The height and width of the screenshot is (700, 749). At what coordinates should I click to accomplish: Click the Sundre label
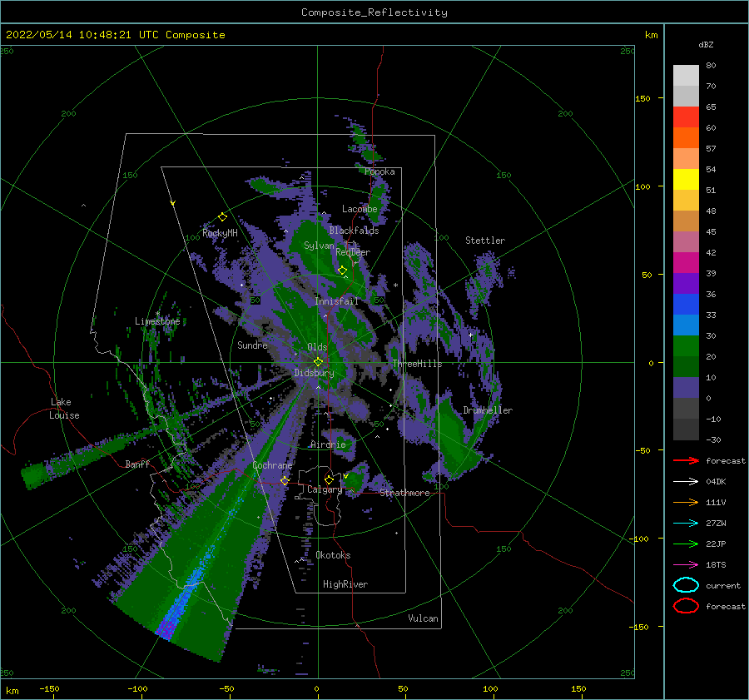(252, 345)
